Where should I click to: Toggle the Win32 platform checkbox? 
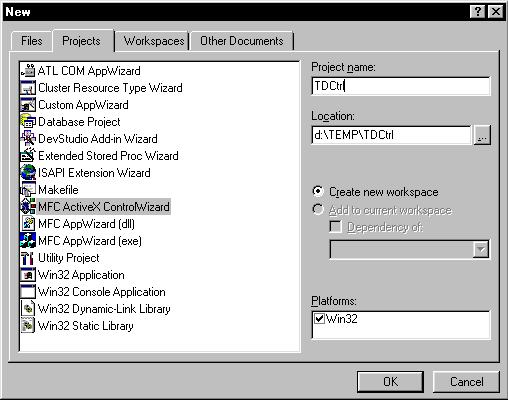(x=319, y=319)
